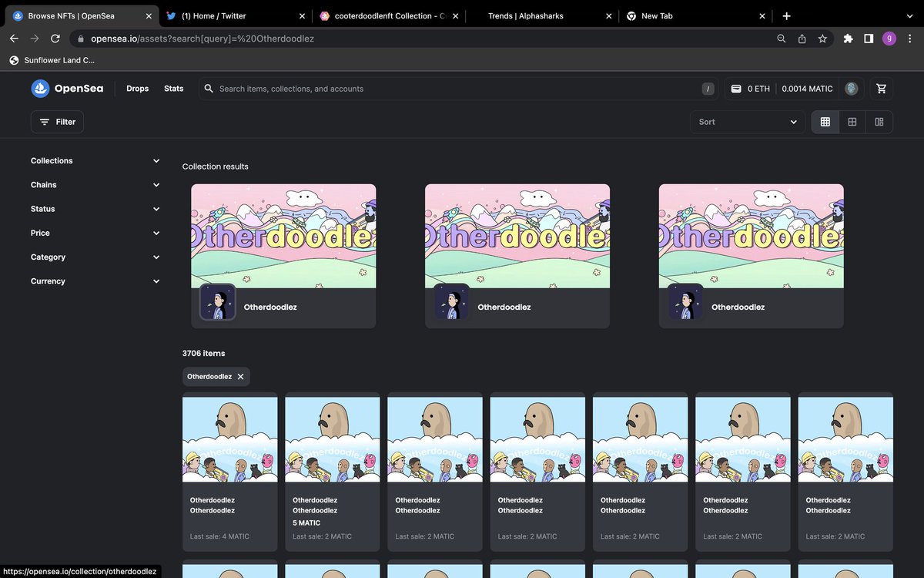Switch to large grid view icon

click(852, 122)
